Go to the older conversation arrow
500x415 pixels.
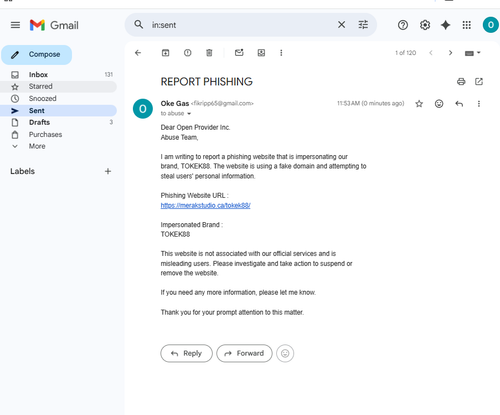[x=450, y=53]
